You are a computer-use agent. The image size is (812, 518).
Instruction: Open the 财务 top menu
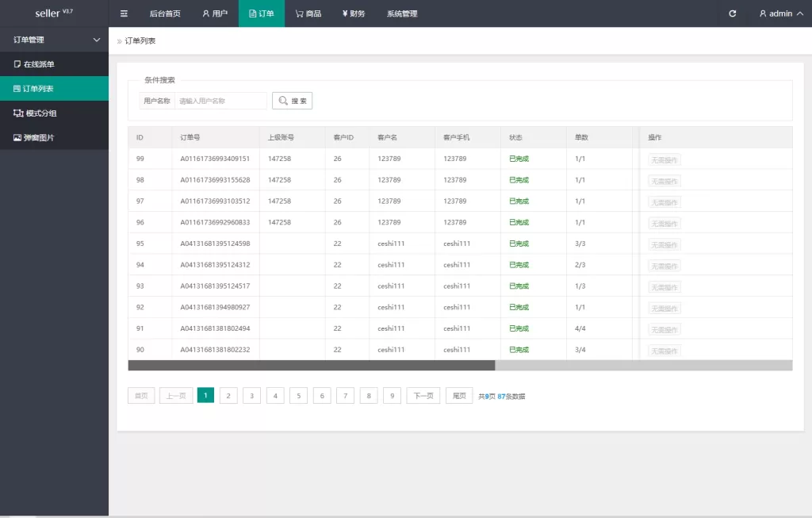[x=354, y=13]
